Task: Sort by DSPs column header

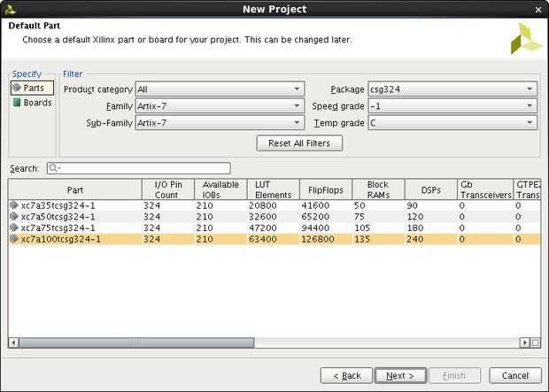Action: 430,189
